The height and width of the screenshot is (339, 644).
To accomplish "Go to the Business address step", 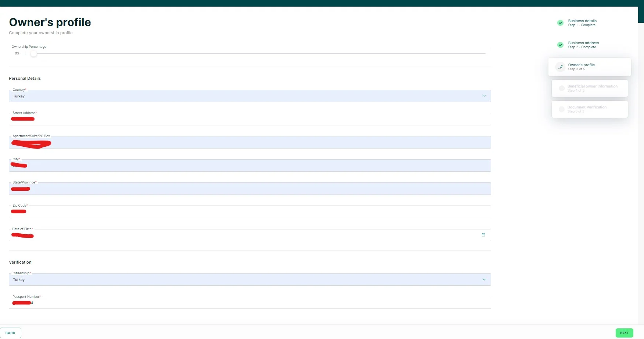I will tap(583, 45).
